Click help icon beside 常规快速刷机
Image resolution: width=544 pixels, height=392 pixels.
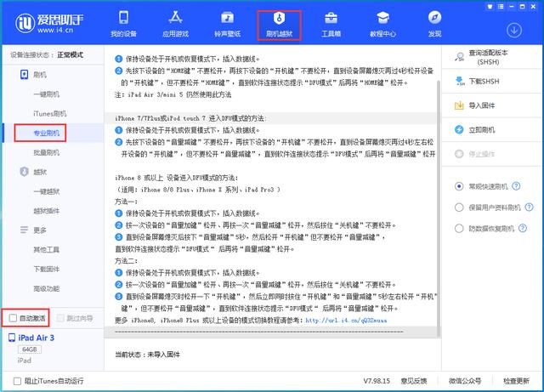(x=516, y=186)
